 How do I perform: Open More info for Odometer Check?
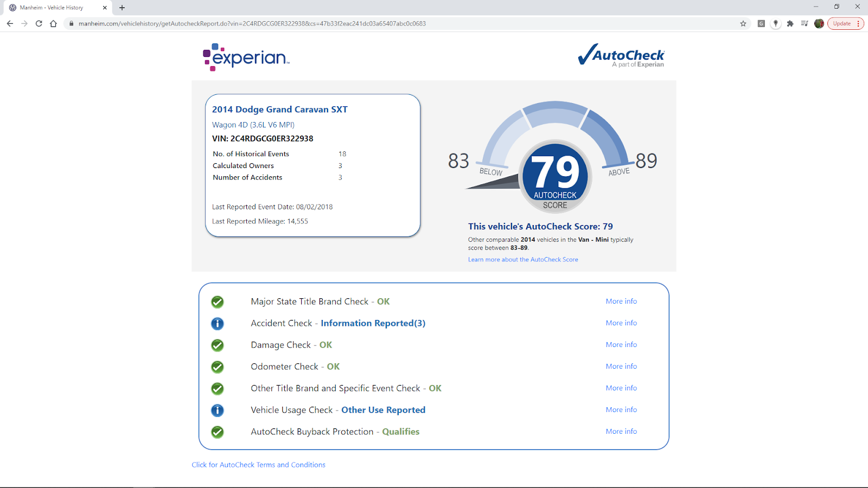[x=621, y=366]
